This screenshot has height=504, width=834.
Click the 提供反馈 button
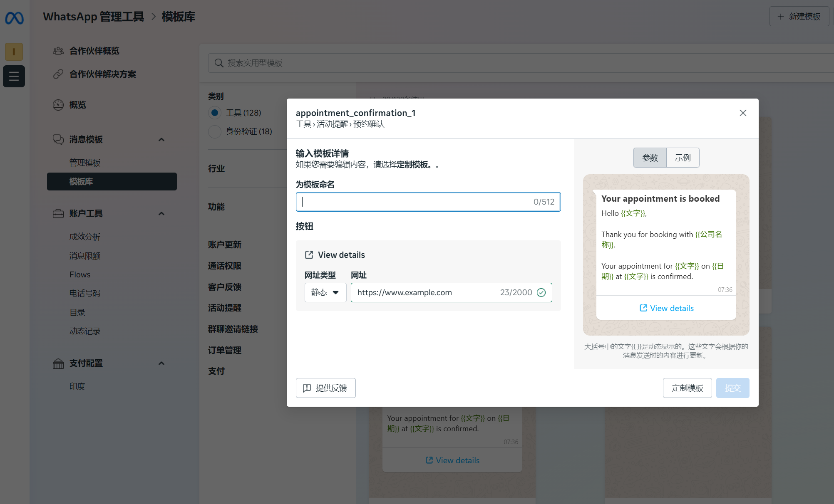pyautogui.click(x=325, y=388)
